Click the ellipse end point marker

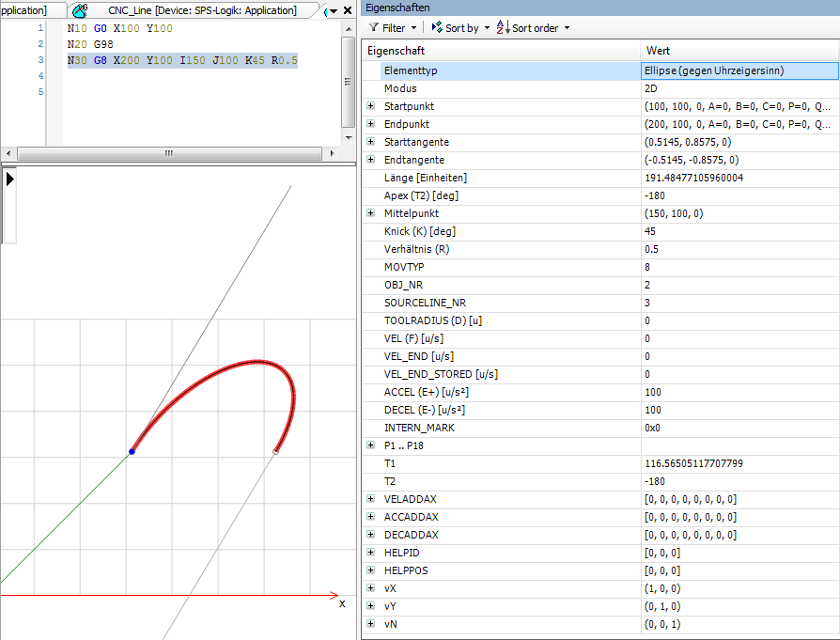tap(275, 452)
